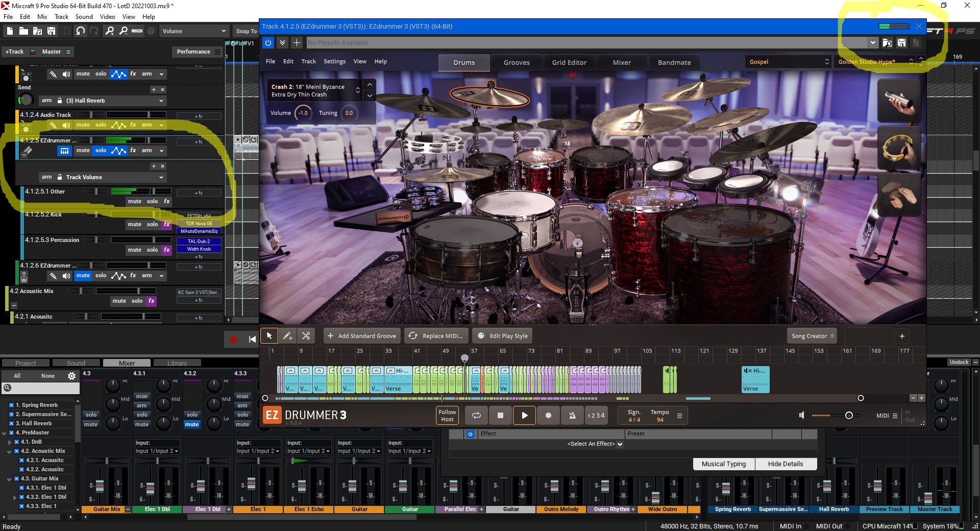This screenshot has height=531, width=980.
Task: Switch to the Grid Editor tab
Action: (x=569, y=62)
